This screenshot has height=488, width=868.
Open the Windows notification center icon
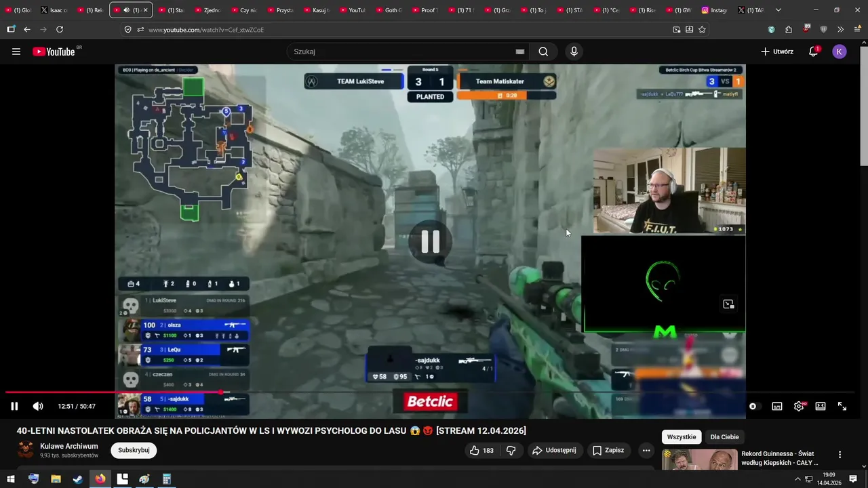(x=853, y=479)
